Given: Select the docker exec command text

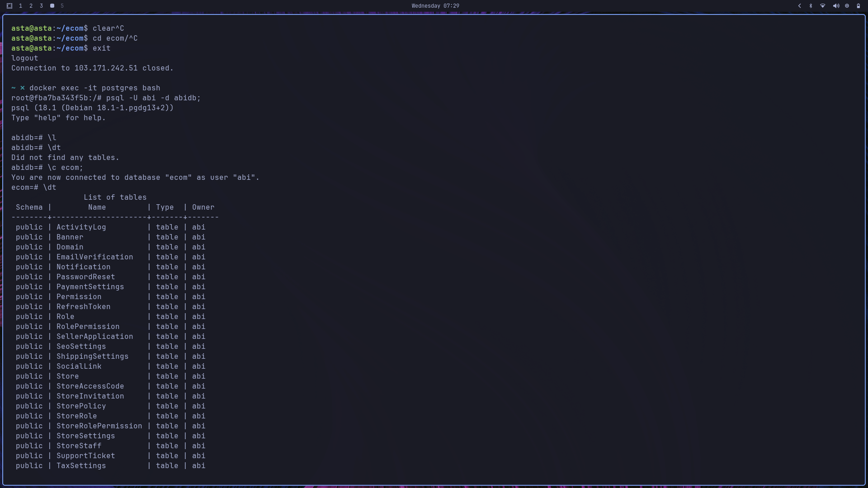Looking at the screenshot, I should coord(94,88).
